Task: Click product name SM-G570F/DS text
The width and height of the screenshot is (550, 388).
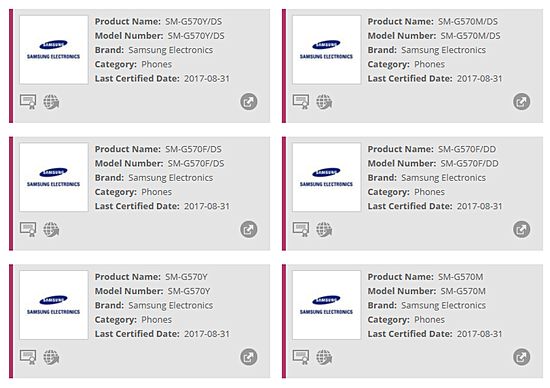Action: [193, 149]
